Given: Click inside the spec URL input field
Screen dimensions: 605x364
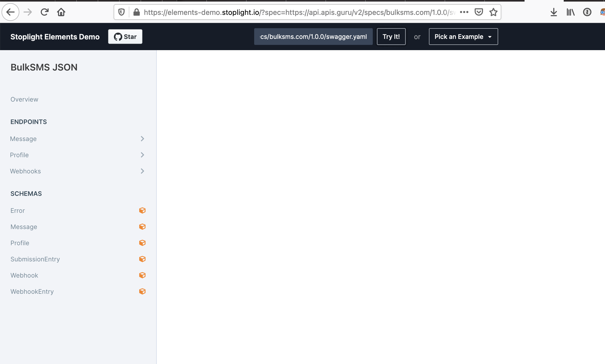Looking at the screenshot, I should (x=313, y=37).
